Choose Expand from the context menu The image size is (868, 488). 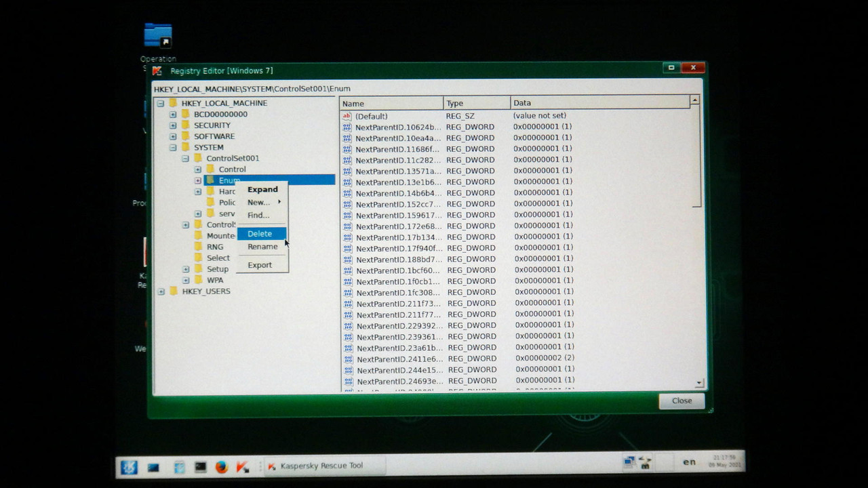262,190
